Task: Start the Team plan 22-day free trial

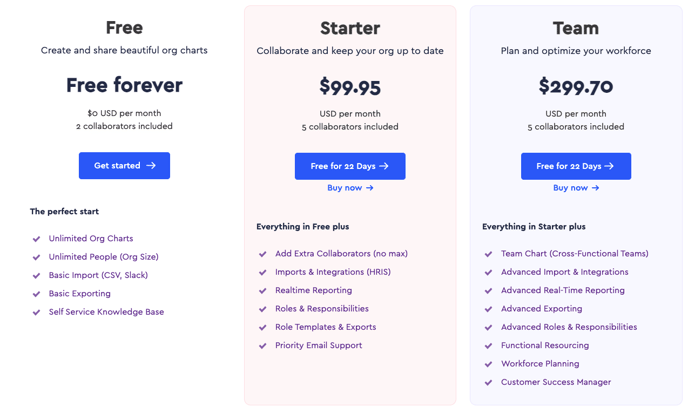Action: [x=576, y=166]
